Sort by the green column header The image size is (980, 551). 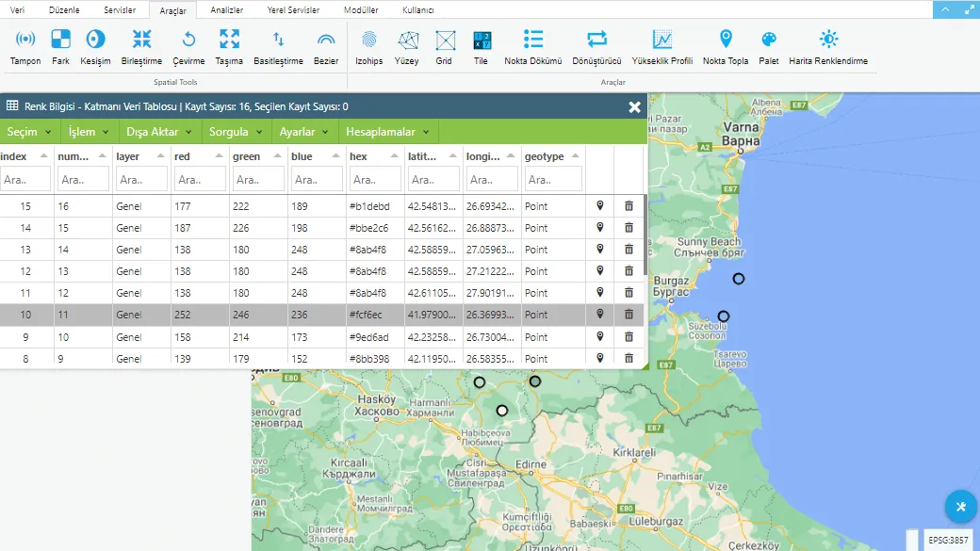pos(258,156)
